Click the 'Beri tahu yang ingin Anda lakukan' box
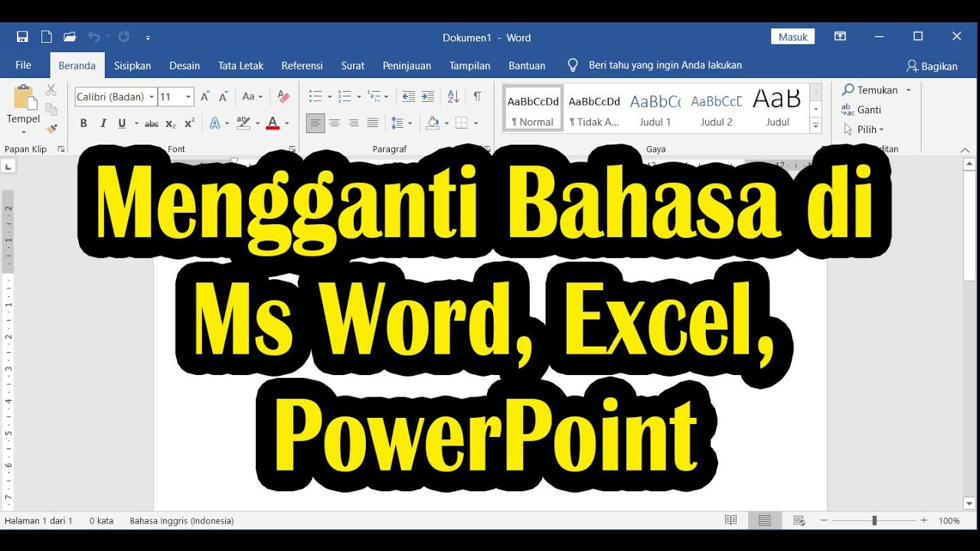 [665, 66]
